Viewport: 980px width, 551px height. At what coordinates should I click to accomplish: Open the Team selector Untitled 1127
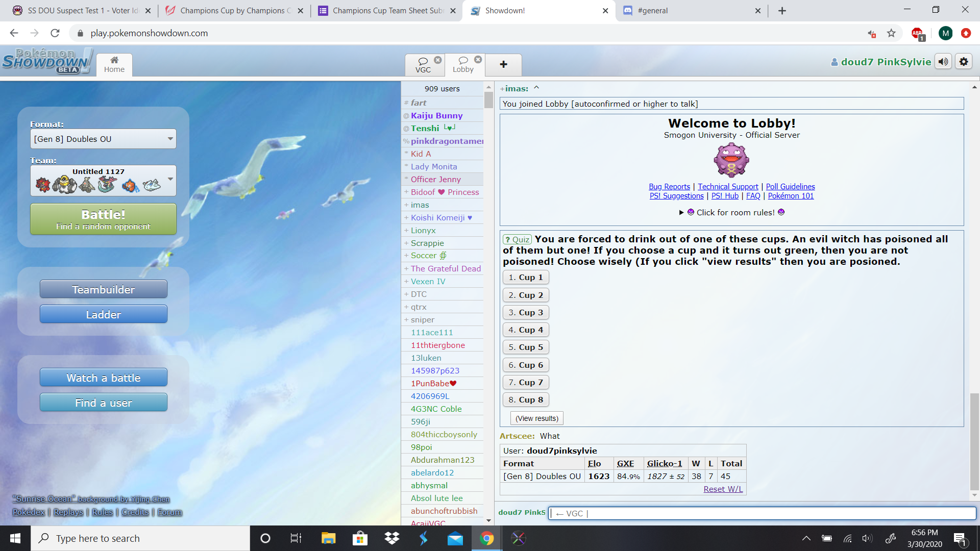pyautogui.click(x=103, y=181)
